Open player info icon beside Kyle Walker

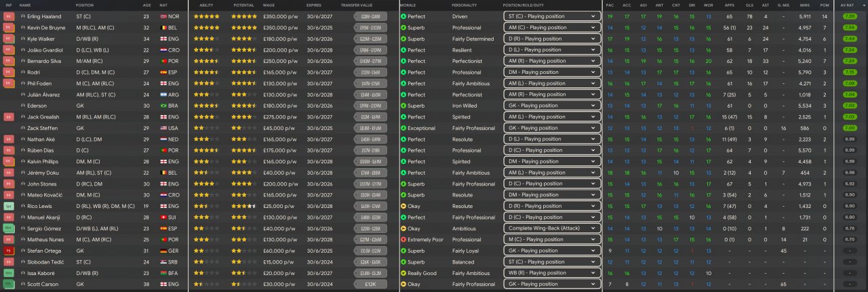pos(22,39)
